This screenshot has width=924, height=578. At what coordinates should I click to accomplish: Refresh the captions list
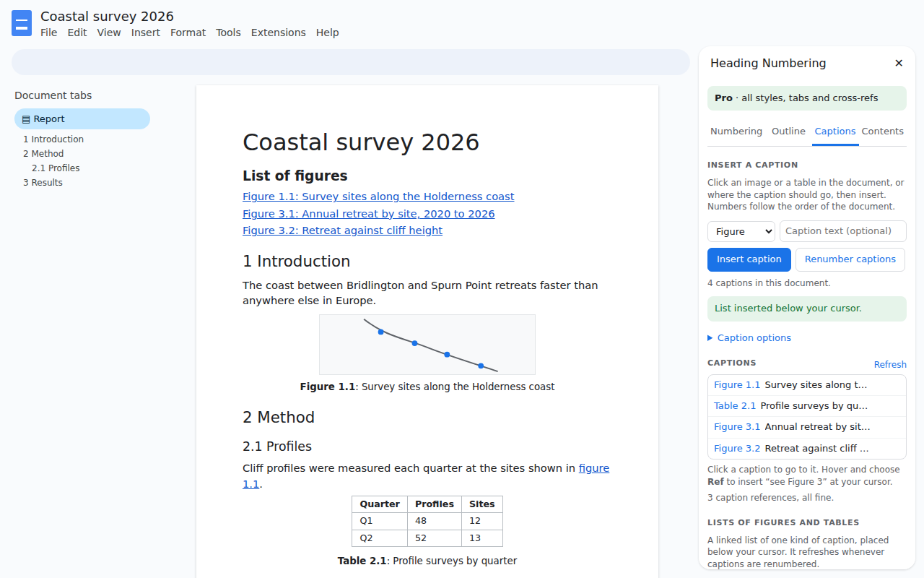[890, 365]
